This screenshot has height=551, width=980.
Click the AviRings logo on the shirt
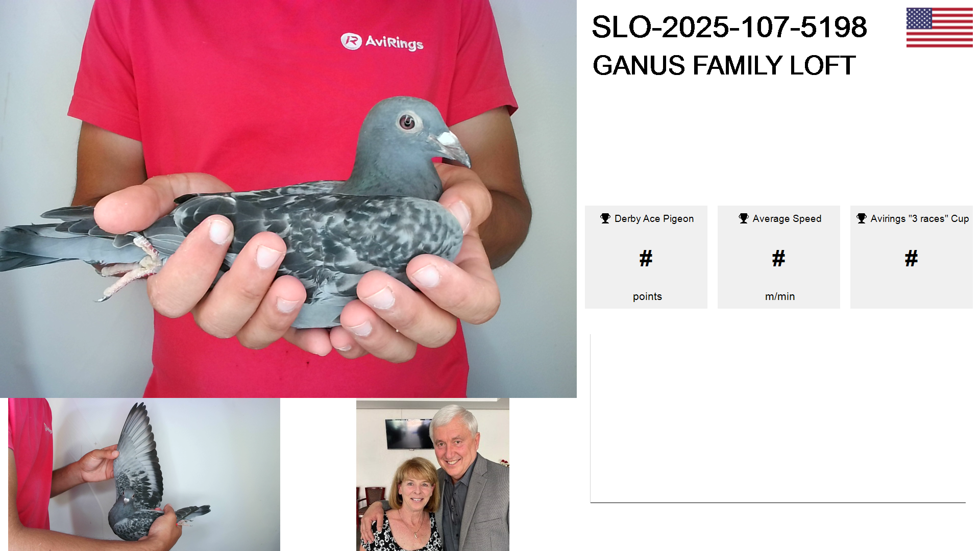pos(382,42)
